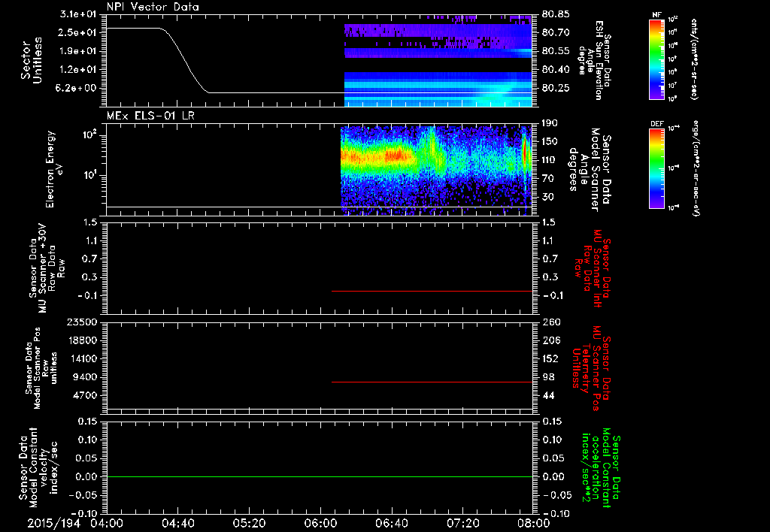Click the NF color scale bar
Viewport: 770px width, 532px height.
click(656, 59)
